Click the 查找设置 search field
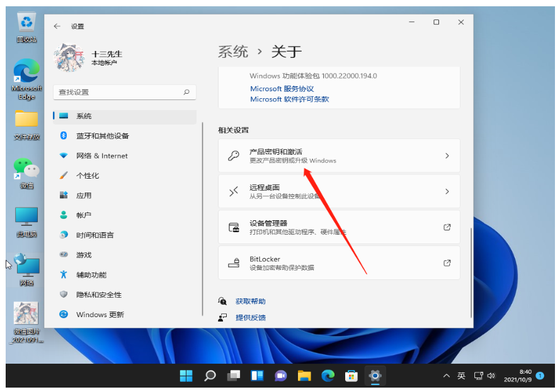This screenshot has width=560, height=392. click(x=120, y=92)
